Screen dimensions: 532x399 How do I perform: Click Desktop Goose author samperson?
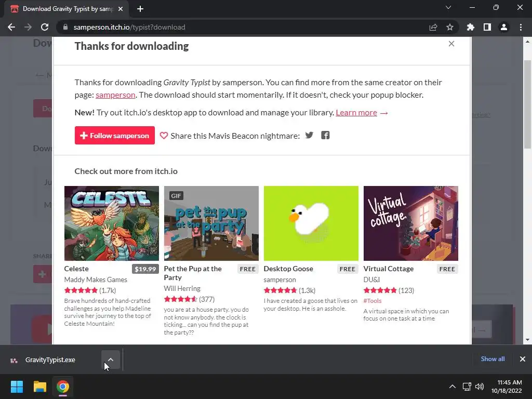click(280, 280)
